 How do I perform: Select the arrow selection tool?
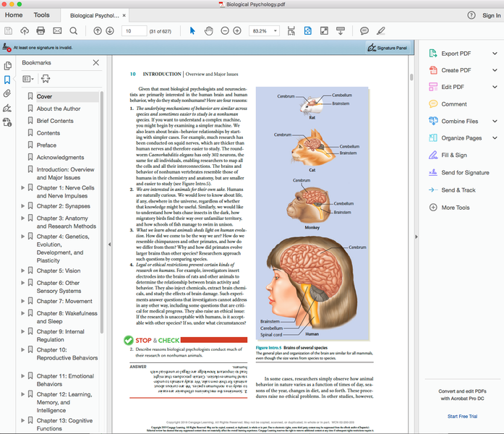tap(192, 31)
